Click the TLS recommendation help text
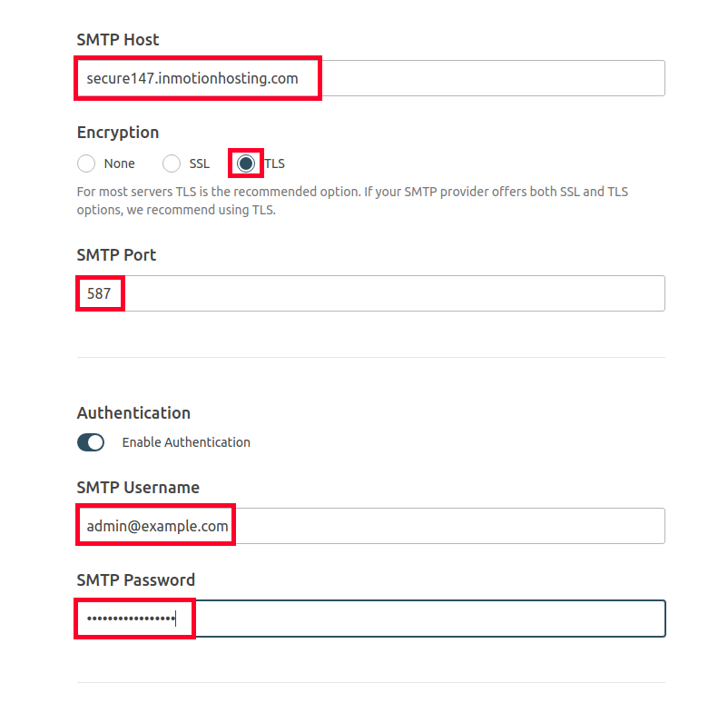Screen dimensions: 728x713 tap(352, 201)
